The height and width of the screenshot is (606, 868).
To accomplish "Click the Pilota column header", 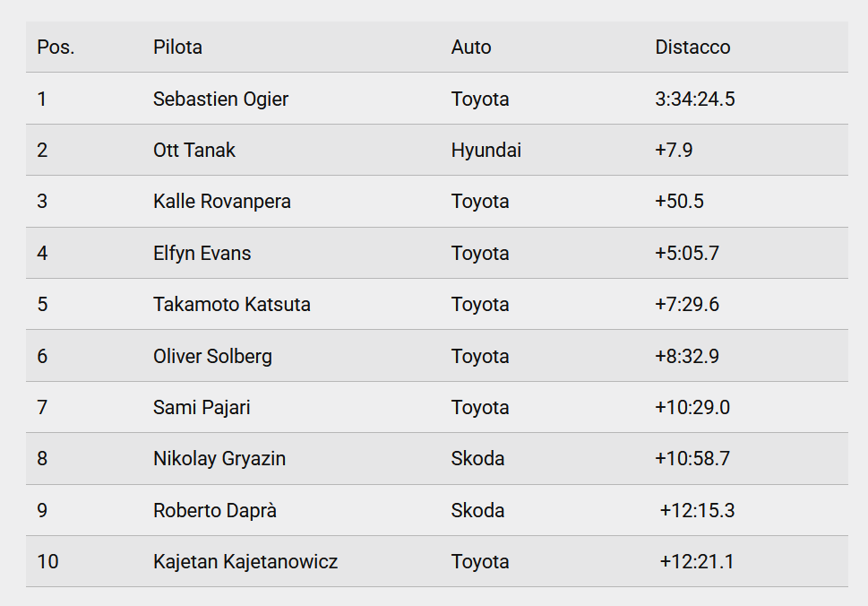I will pyautogui.click(x=177, y=48).
